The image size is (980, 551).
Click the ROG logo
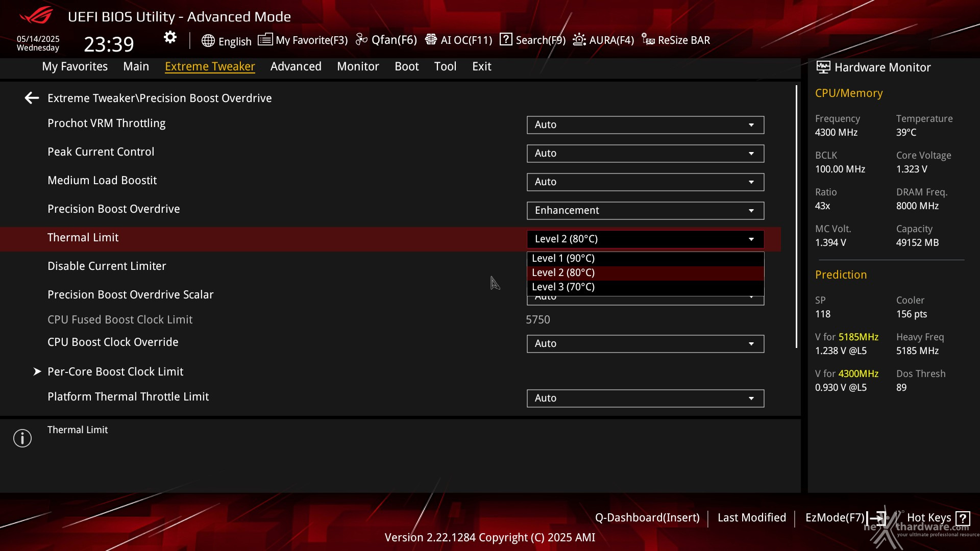(36, 15)
